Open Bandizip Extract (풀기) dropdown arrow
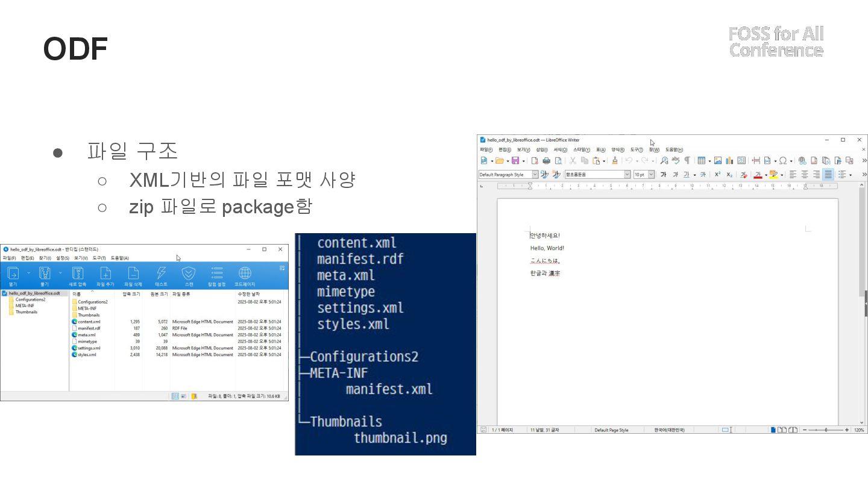This screenshot has width=868, height=488. click(60, 272)
